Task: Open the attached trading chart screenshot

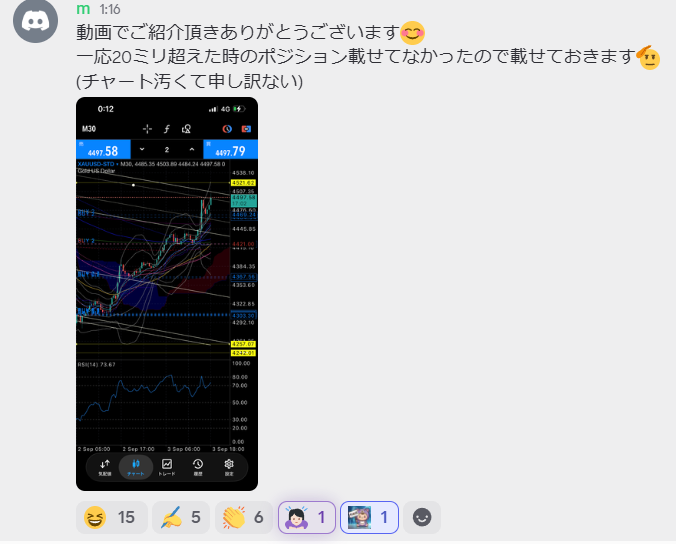Action: [x=167, y=294]
